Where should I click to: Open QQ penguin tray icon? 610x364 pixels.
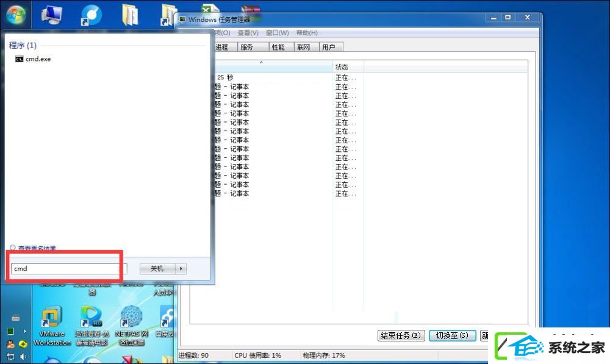tap(10, 344)
